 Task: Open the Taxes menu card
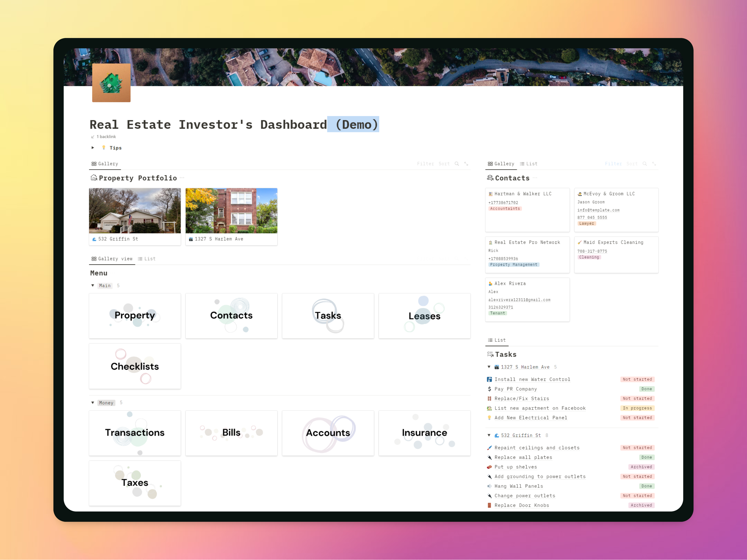(135, 483)
